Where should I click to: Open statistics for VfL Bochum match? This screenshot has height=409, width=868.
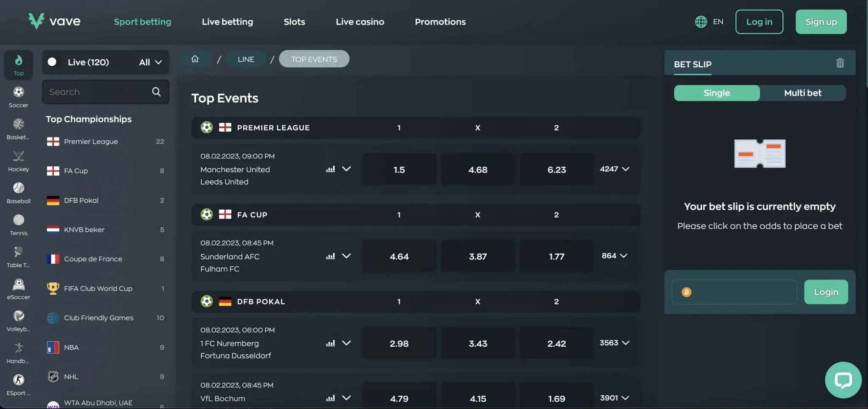pos(331,398)
